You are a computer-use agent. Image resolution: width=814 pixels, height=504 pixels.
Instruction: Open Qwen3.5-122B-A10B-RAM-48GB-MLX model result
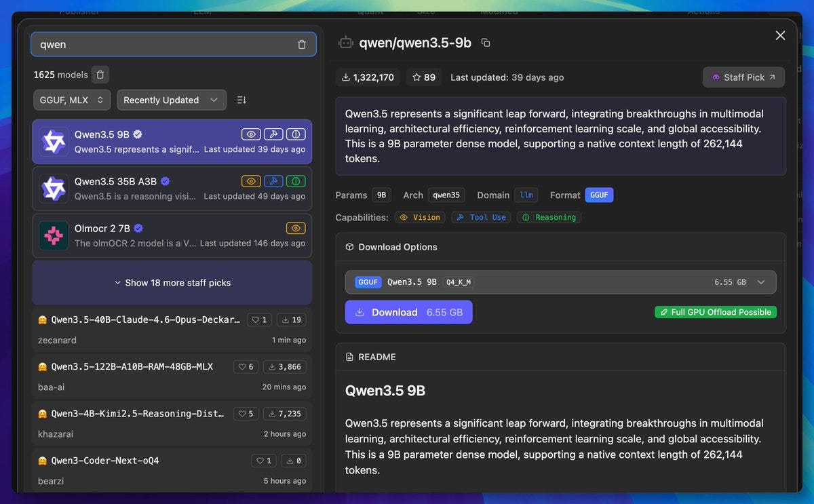tap(172, 376)
